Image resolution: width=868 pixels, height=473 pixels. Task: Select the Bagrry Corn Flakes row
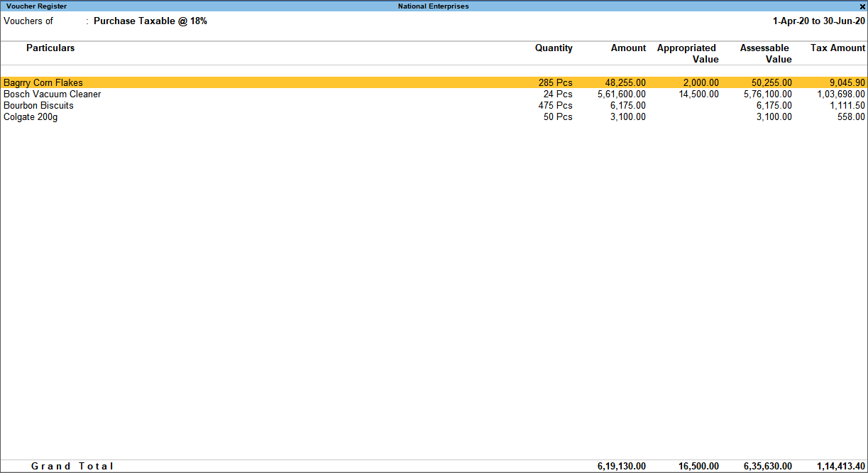coord(434,82)
